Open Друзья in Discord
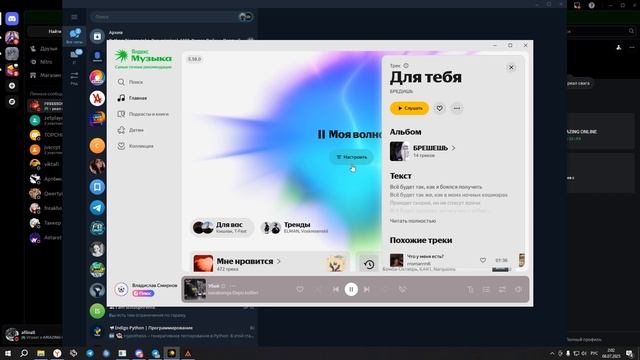640x360 pixels. pos(44,49)
